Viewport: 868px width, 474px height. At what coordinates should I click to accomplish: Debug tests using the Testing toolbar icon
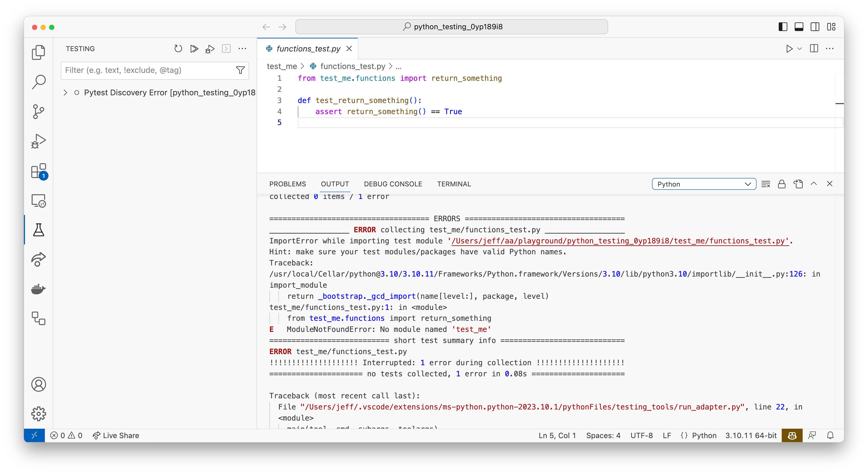pyautogui.click(x=210, y=49)
